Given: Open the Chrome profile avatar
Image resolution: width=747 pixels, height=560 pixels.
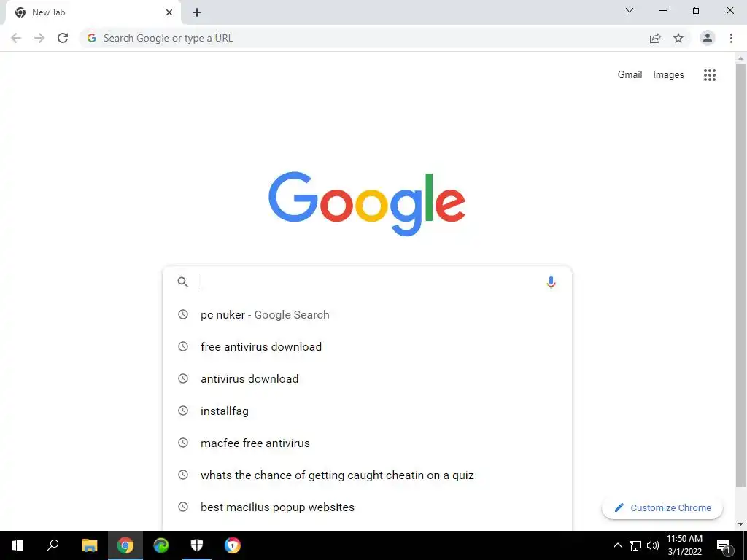Looking at the screenshot, I should pos(708,38).
